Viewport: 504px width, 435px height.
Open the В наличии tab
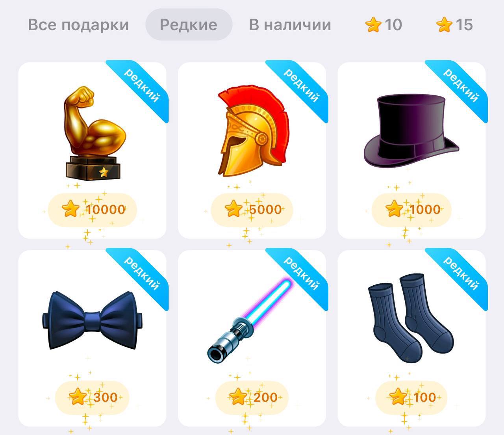click(290, 24)
